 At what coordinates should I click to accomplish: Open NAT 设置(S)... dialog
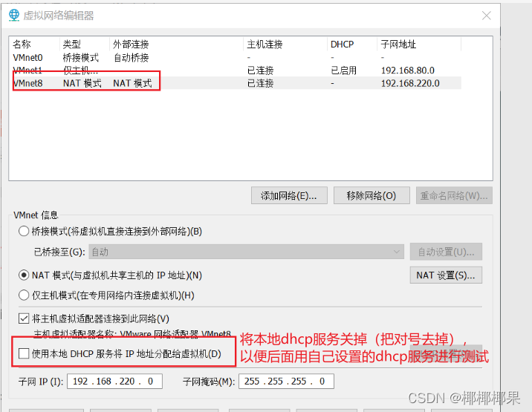point(446,275)
